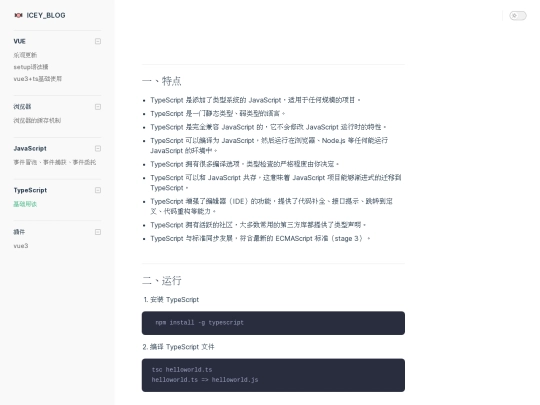540x405 pixels.
Task: Collapse the 浏览器 sidebar section
Action: 98,107
